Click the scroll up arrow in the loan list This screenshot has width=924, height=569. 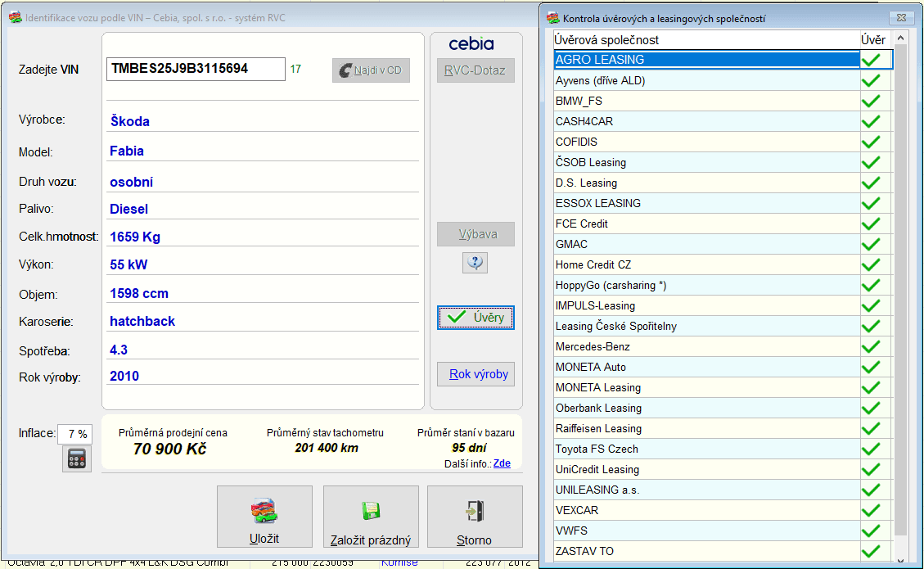[900, 38]
